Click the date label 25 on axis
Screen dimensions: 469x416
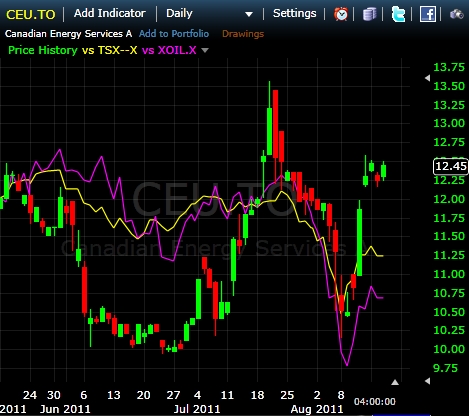click(287, 395)
